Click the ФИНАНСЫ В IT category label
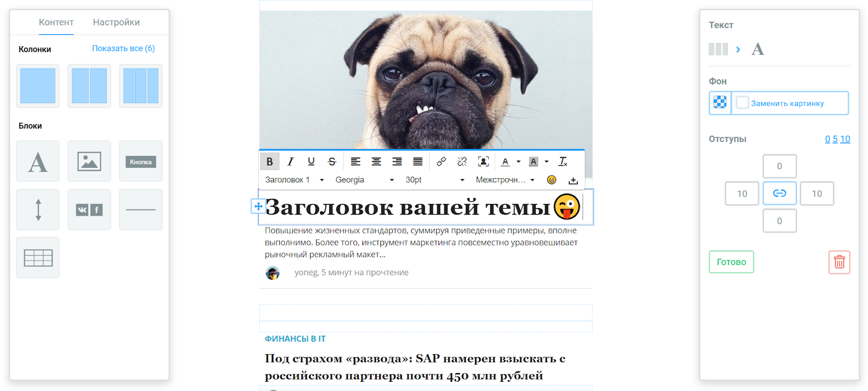Viewport: 868px width, 391px height. 295,339
